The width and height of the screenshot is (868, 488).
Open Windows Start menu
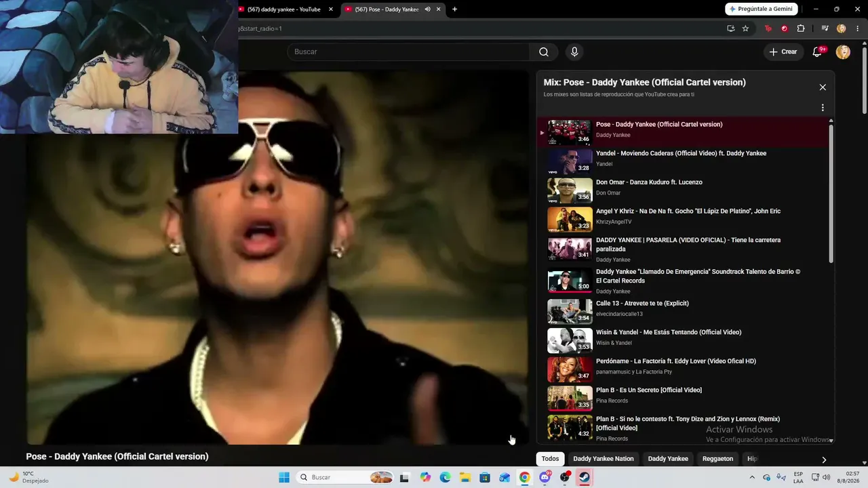284,477
